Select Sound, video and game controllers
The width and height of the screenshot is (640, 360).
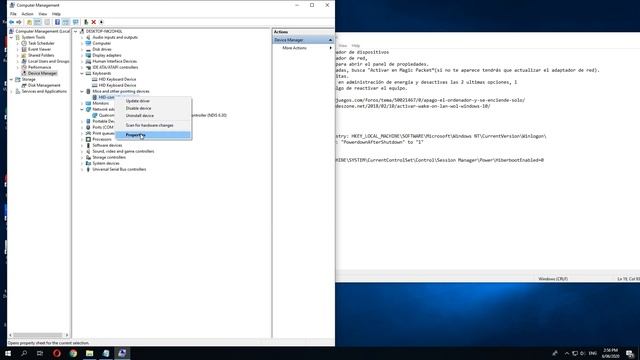point(123,151)
